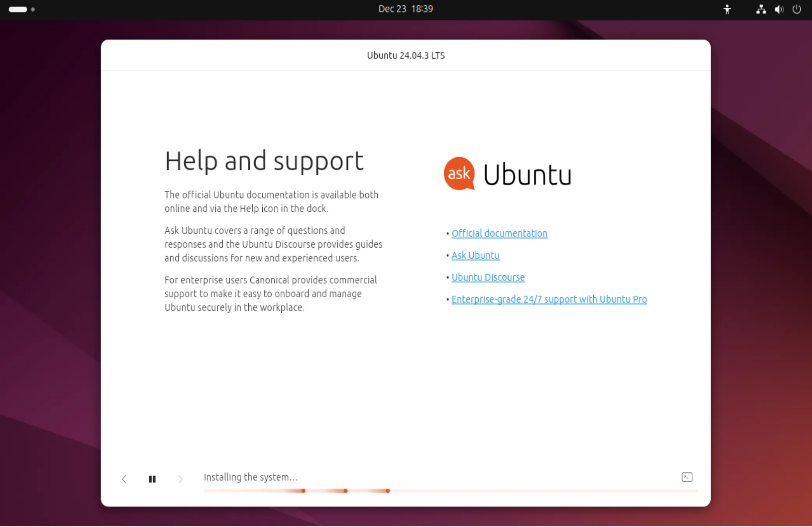The image size is (812, 527).
Task: Open the power menu icon
Action: [797, 9]
